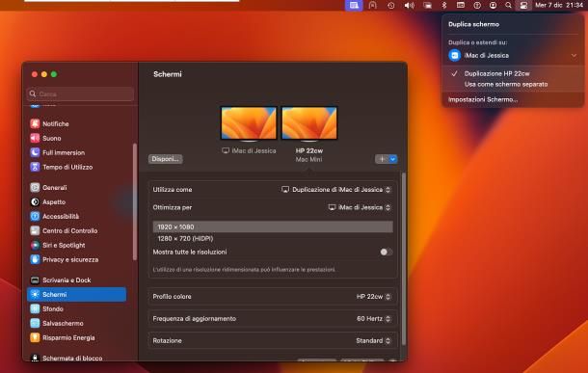This screenshot has width=588, height=373.
Task: Open the volume menu bar icon
Action: coord(409,5)
